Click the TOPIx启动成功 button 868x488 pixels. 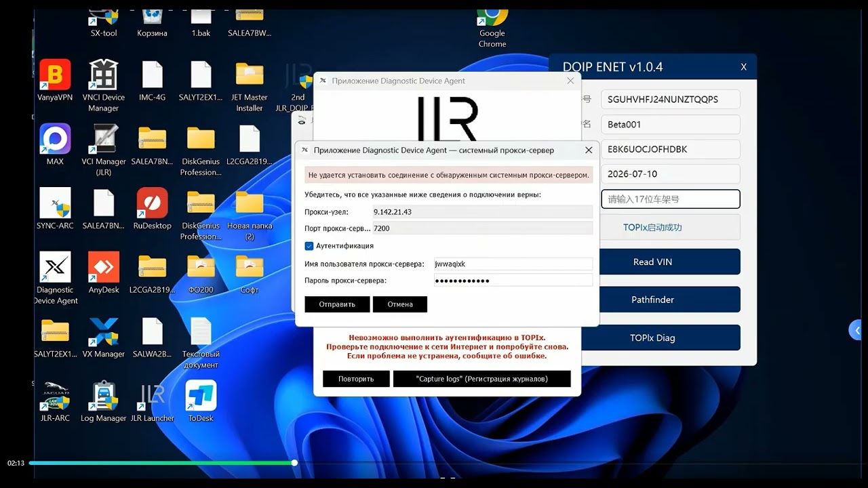click(x=652, y=228)
